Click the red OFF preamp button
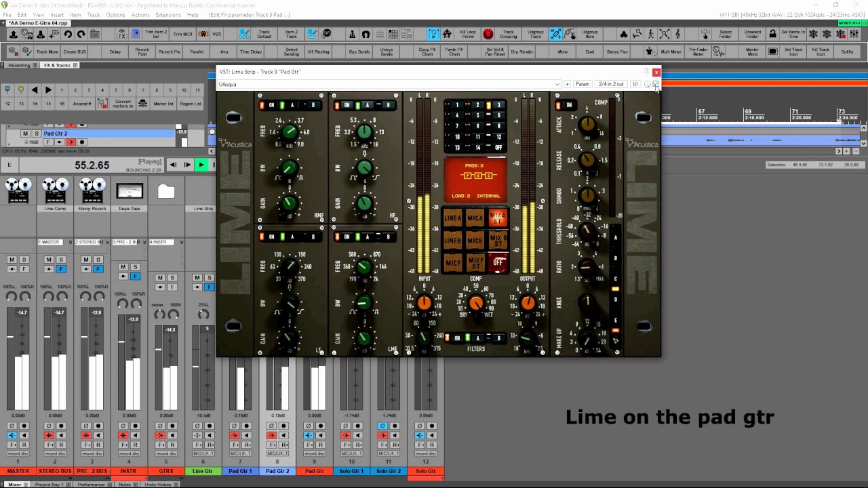This screenshot has width=868, height=488. click(498, 262)
